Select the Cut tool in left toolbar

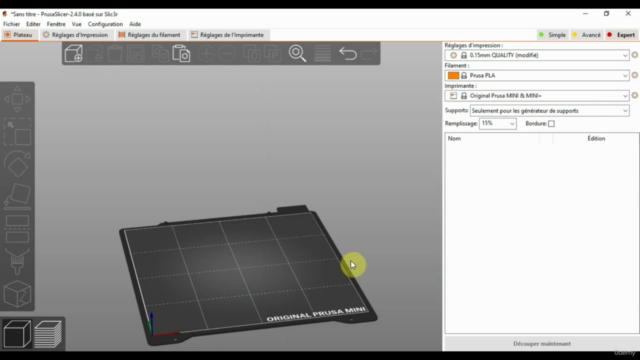17,229
